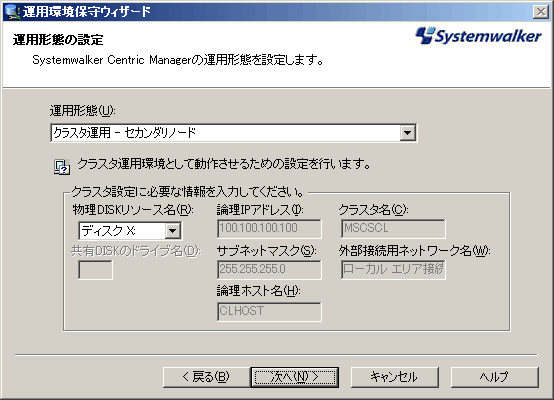Open the 運用形態 dropdown arrow
The height and width of the screenshot is (400, 554).
click(x=407, y=133)
